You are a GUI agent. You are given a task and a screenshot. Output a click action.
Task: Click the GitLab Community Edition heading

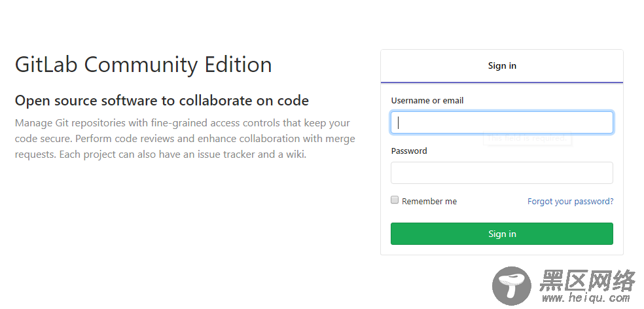(143, 65)
